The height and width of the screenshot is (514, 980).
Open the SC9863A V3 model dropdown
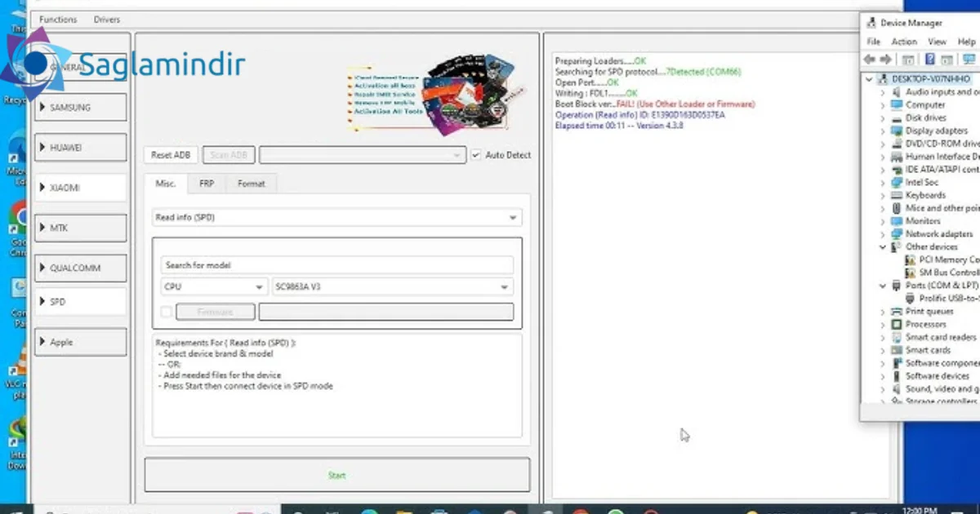(x=393, y=287)
